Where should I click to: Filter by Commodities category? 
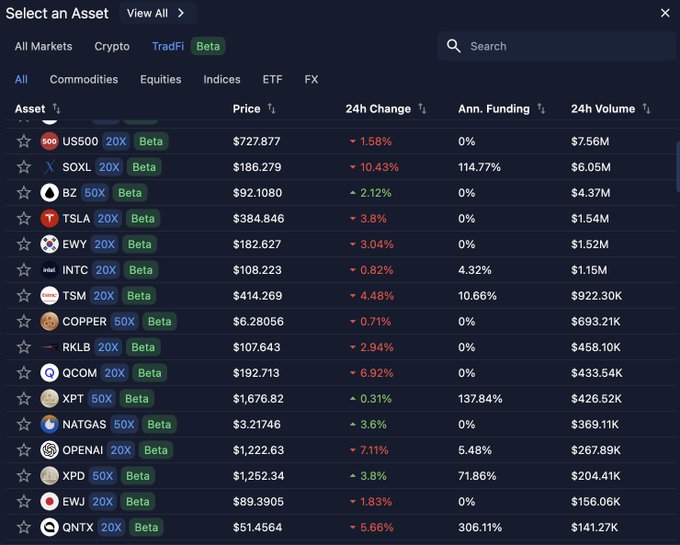tap(84, 79)
